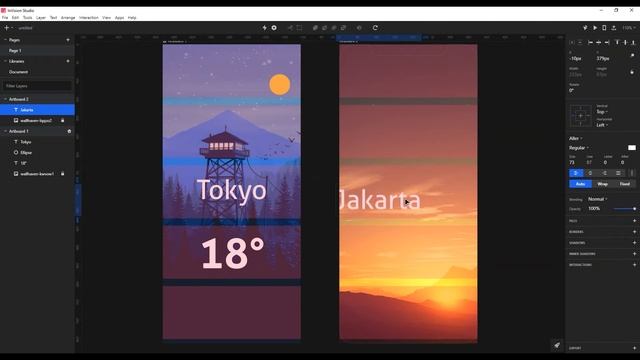
Task: Set text alignment to right
Action: (x=604, y=173)
